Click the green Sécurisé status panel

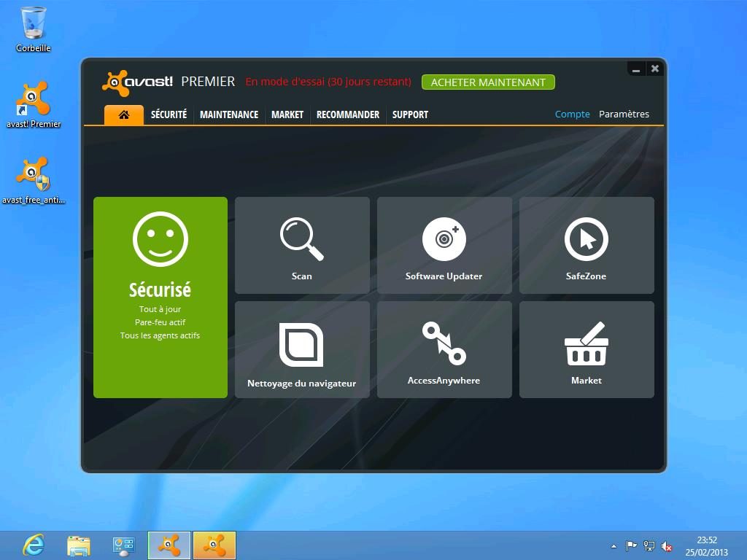pos(160,297)
